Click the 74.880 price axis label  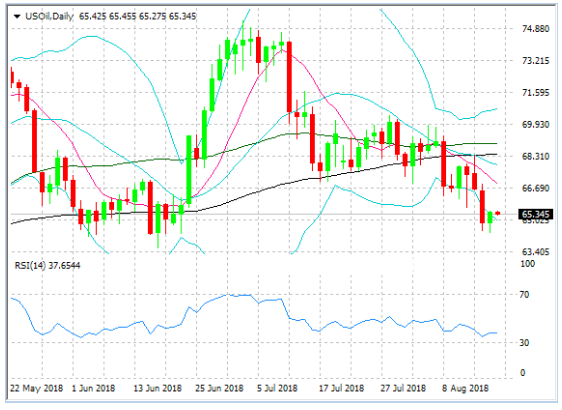tap(535, 29)
